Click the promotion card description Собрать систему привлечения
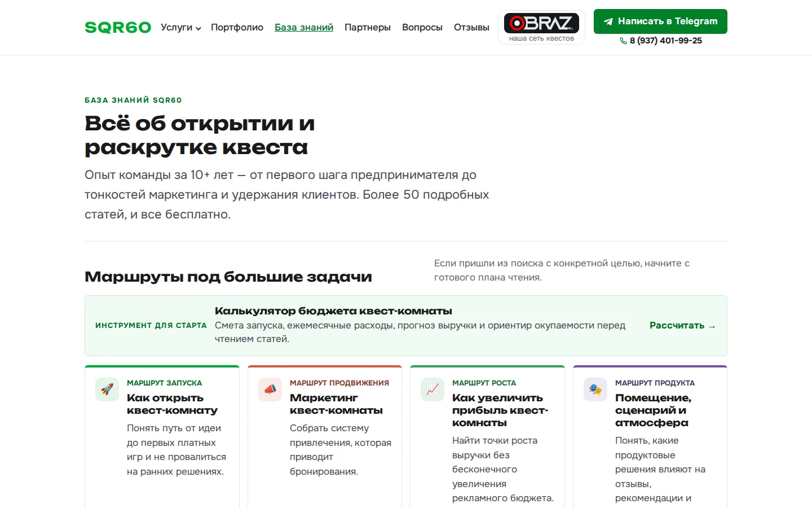Image resolution: width=812 pixels, height=508 pixels. click(x=341, y=450)
